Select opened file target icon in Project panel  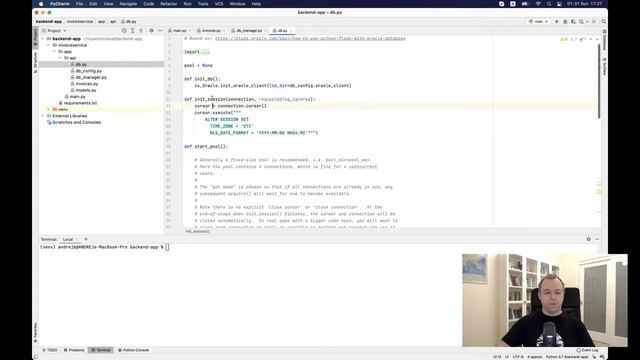(124, 31)
